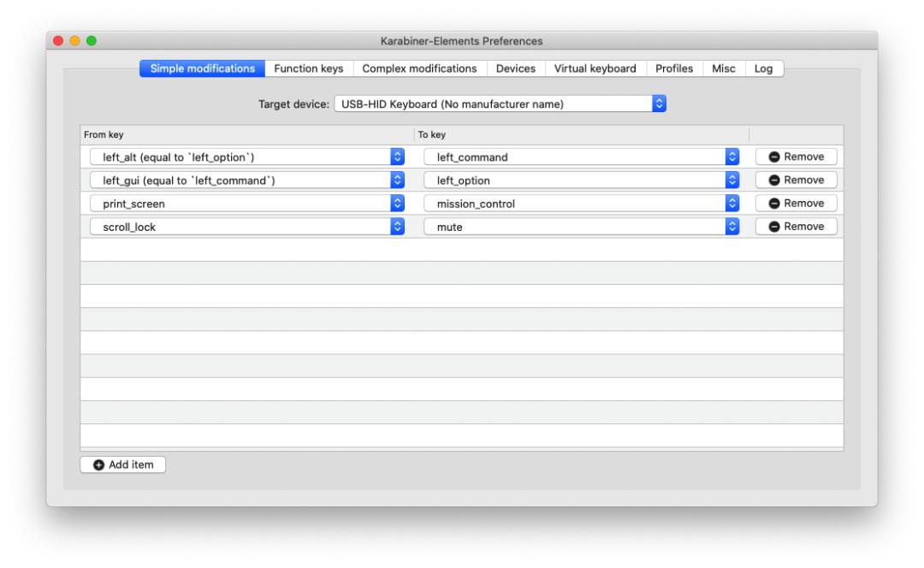
Task: Click the blue arrows next to print_screen
Action: pyautogui.click(x=397, y=204)
